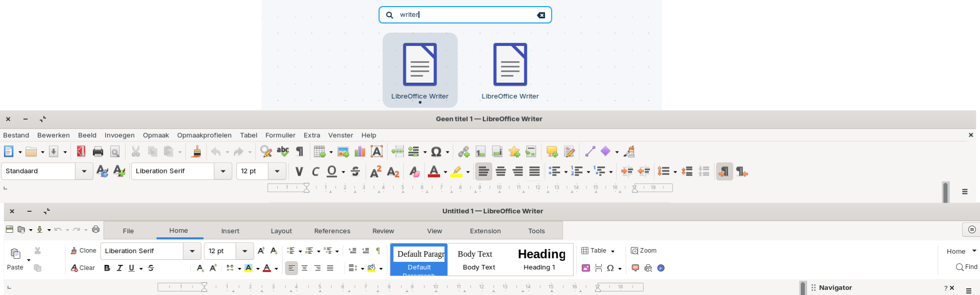Open font size dropdown in Geen titel window
Screen dimensions: 980x295
pos(277,171)
